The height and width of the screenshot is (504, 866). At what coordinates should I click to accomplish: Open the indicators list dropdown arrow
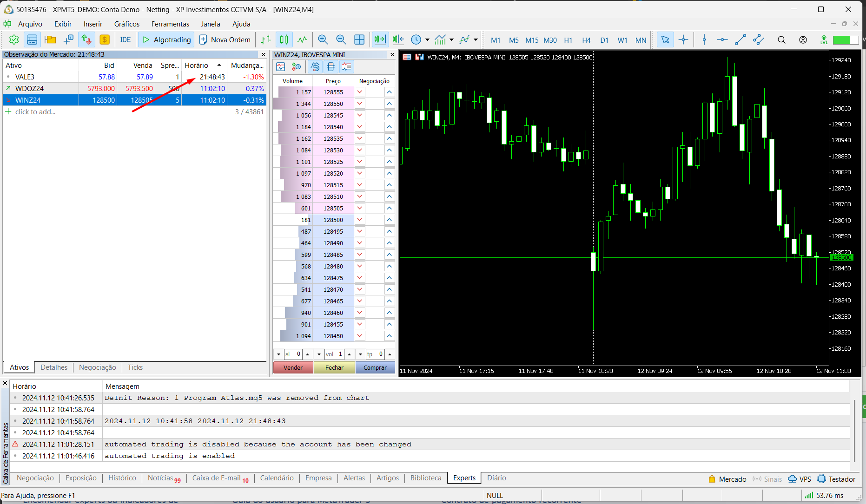451,40
